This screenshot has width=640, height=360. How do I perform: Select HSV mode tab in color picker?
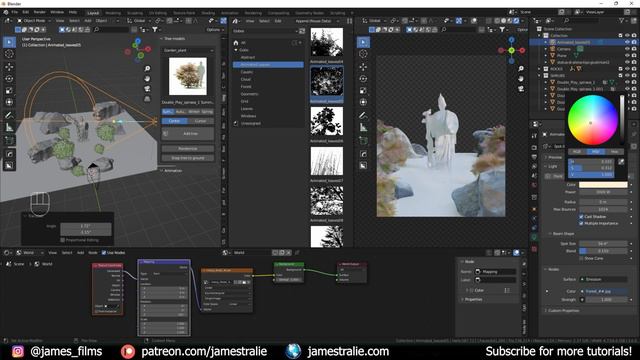click(596, 151)
